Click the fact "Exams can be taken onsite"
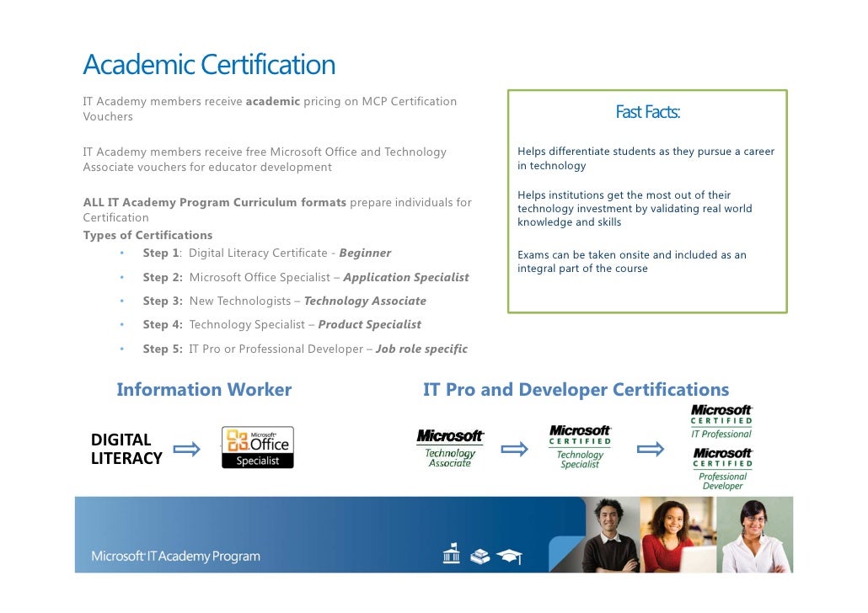The height and width of the screenshot is (613, 868). (632, 262)
